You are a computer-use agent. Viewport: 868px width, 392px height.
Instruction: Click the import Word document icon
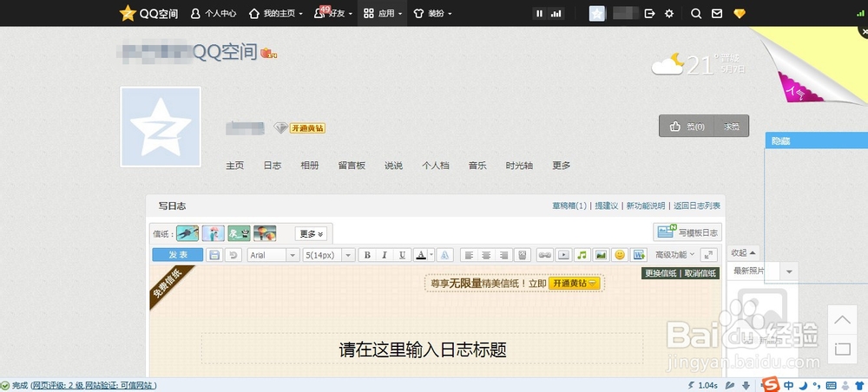tap(639, 255)
